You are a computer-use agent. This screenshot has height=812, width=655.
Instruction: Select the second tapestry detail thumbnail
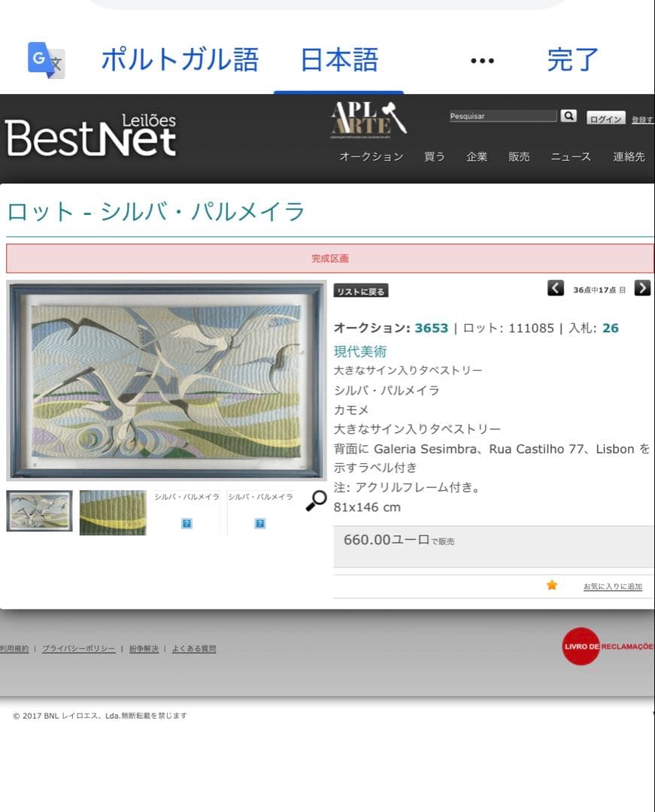pyautogui.click(x=113, y=512)
